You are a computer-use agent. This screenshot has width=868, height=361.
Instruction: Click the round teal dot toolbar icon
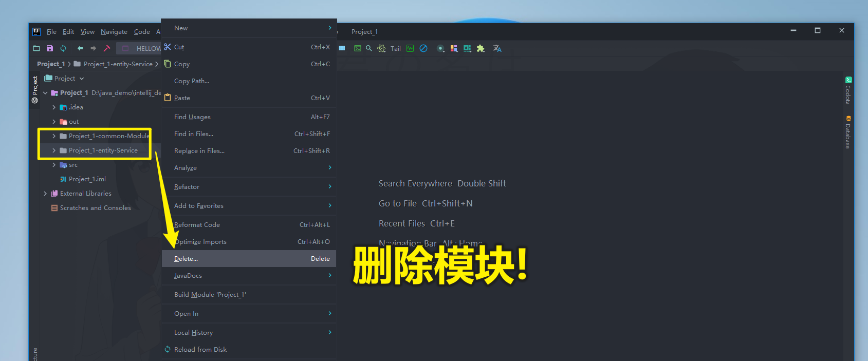(x=440, y=48)
